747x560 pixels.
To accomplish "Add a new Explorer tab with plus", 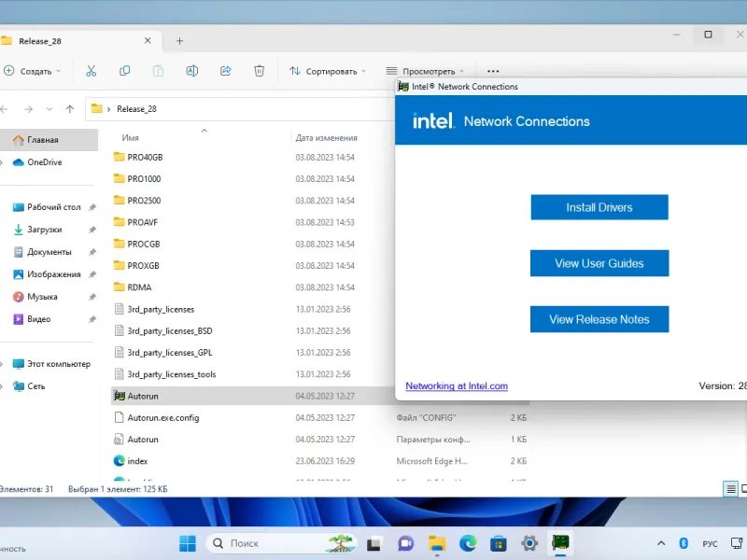I will click(179, 41).
